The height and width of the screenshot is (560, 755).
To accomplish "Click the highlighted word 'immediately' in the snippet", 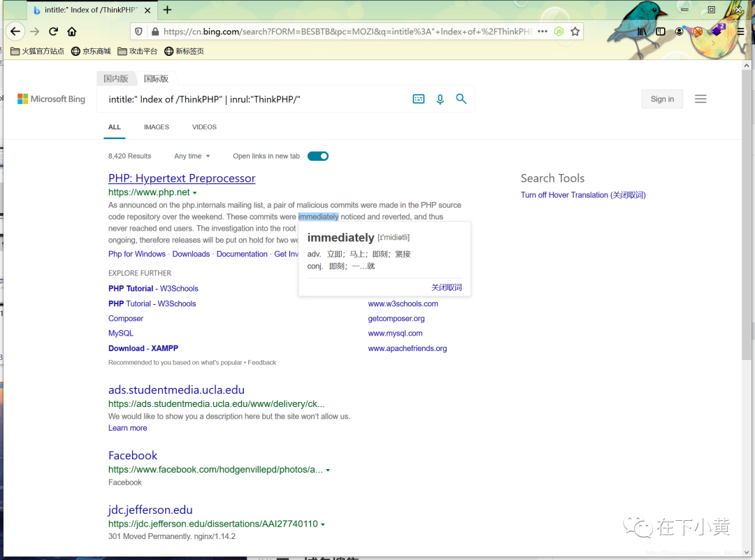I will click(318, 217).
